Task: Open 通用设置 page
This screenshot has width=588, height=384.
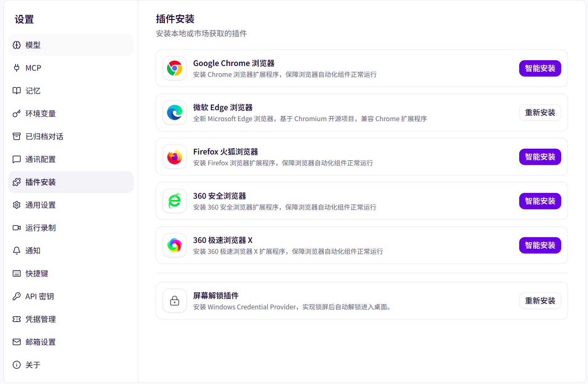Action: (71, 205)
